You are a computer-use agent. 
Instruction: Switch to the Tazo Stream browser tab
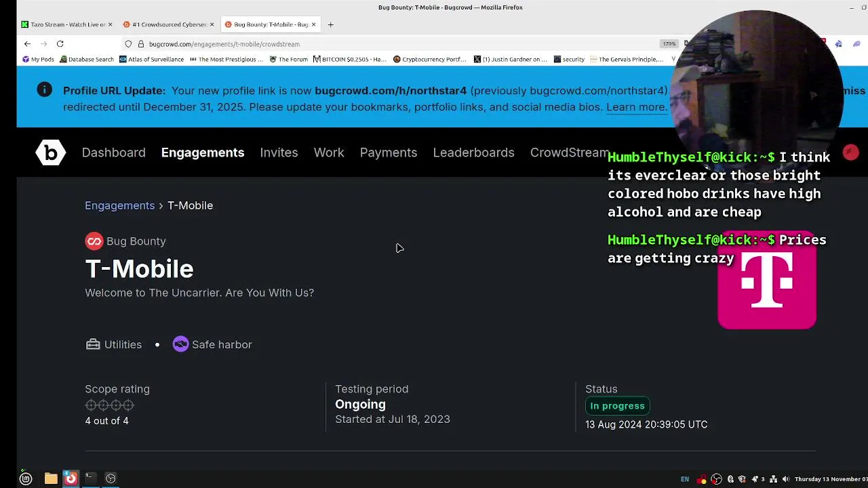(66, 24)
